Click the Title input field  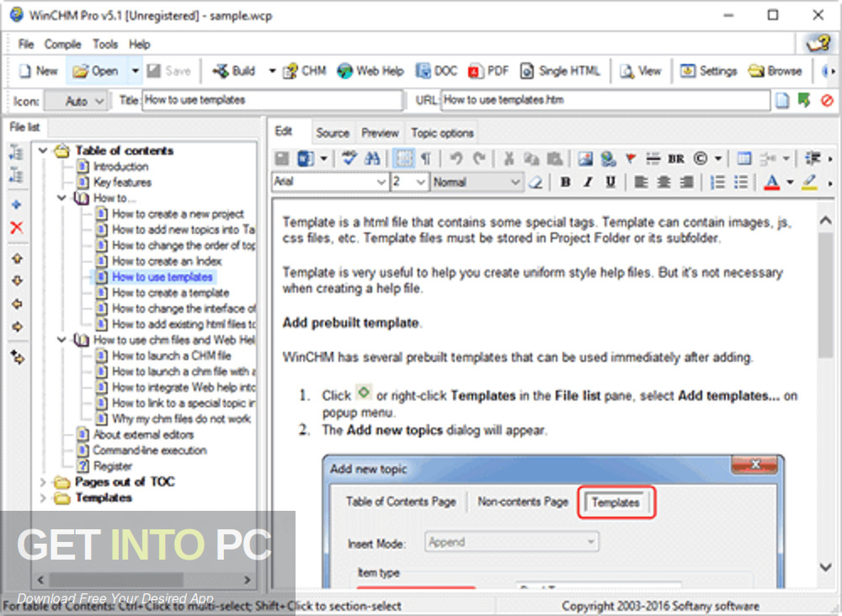point(272,100)
